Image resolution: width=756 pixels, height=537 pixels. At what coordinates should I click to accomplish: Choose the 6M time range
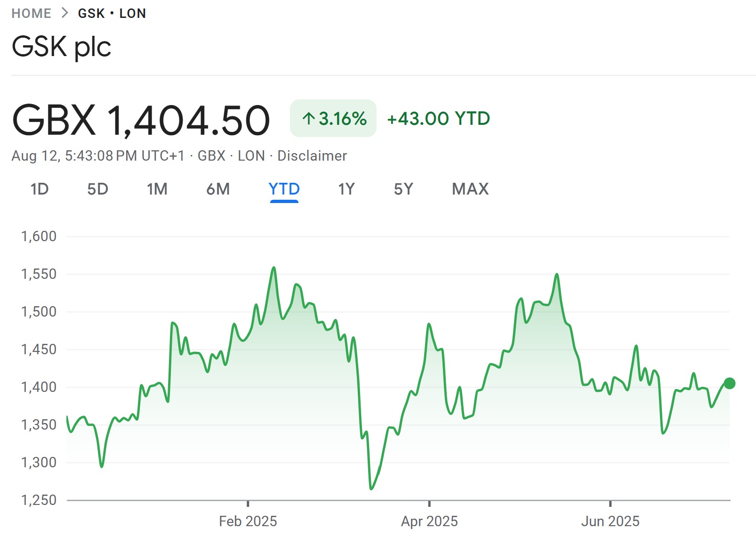point(218,189)
